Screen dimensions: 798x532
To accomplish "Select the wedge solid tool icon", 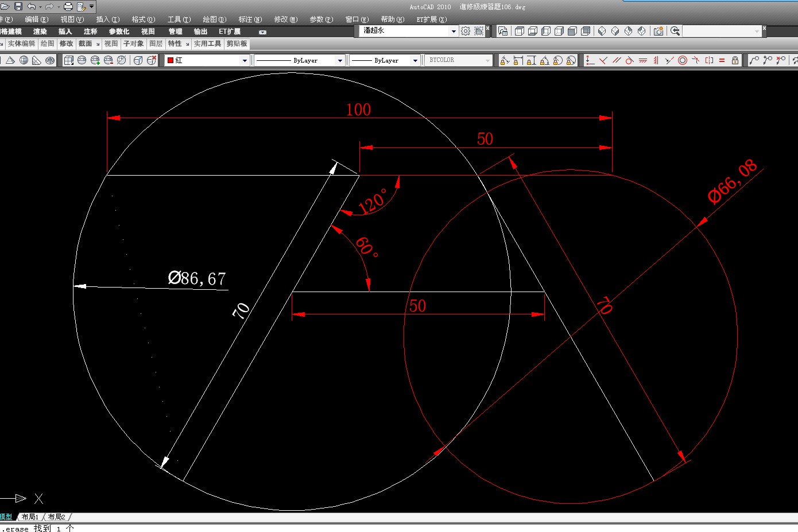I will pos(37,60).
